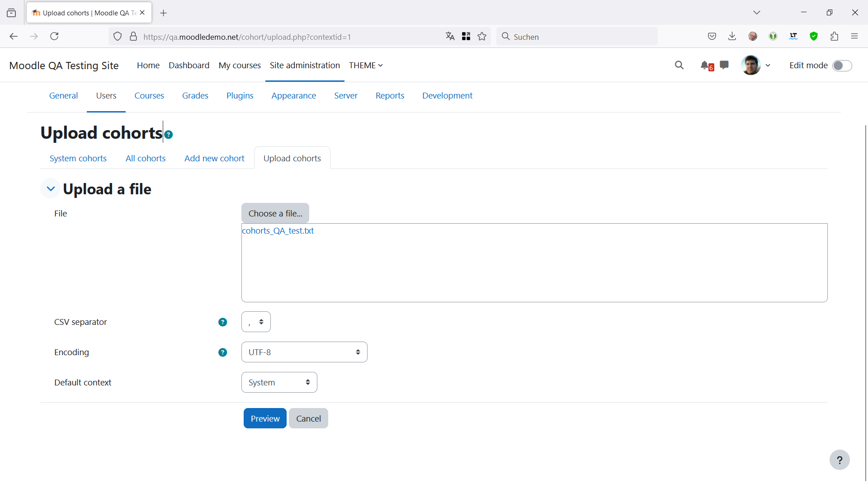Expand the user menu chevron

pos(768,66)
